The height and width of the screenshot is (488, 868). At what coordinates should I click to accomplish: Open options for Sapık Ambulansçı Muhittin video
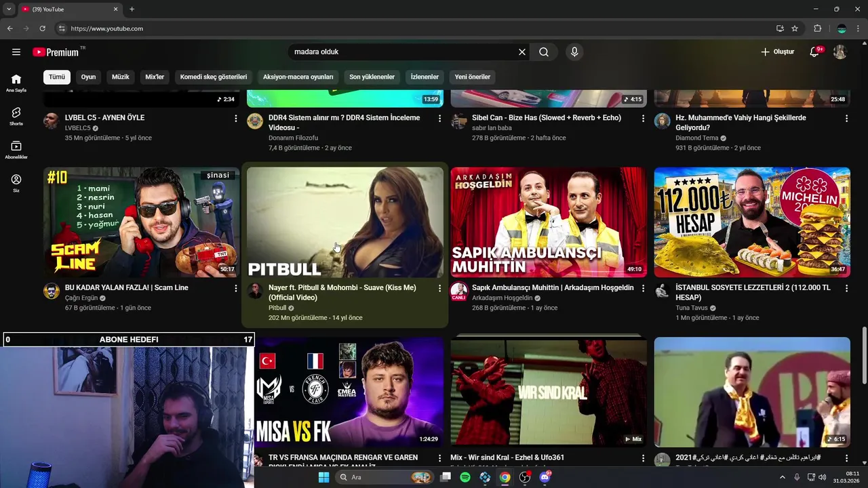(x=644, y=289)
